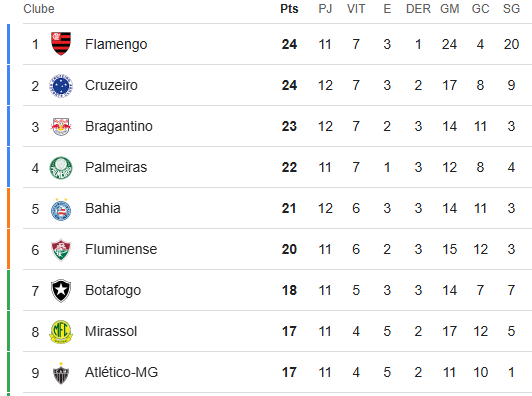The height and width of the screenshot is (396, 532).
Task: Click the Pts column header
Action: 289,9
